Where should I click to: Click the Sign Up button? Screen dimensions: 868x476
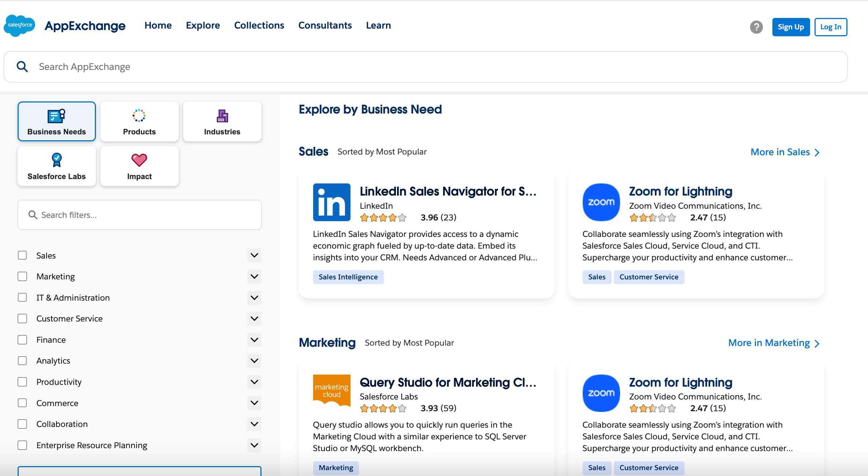pos(791,27)
